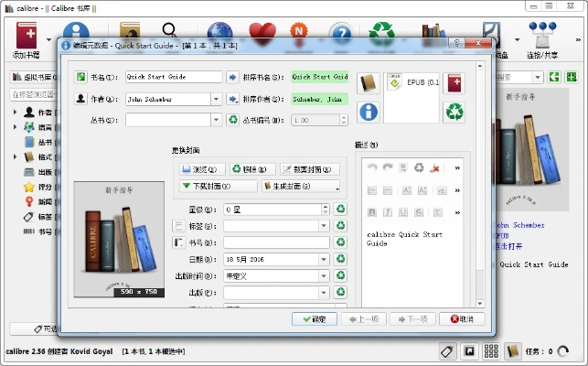The width and height of the screenshot is (588, 366).
Task: Click the Cancel button
Action: click(x=462, y=319)
